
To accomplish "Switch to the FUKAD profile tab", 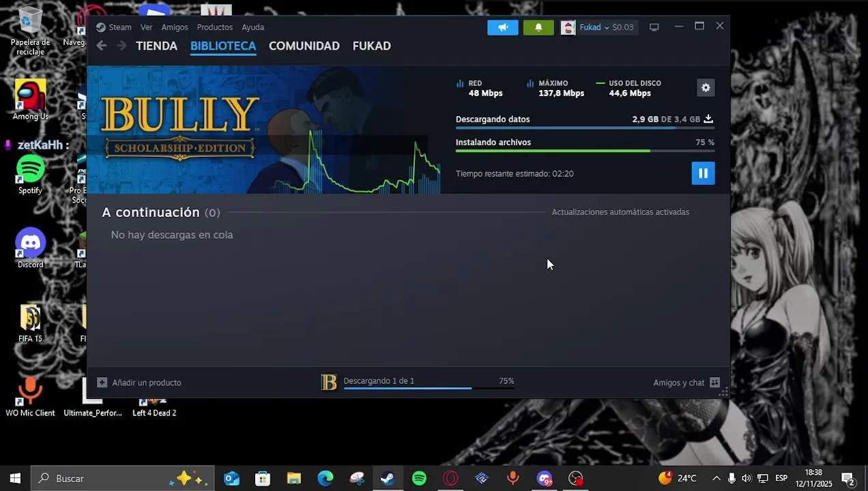I will [372, 46].
